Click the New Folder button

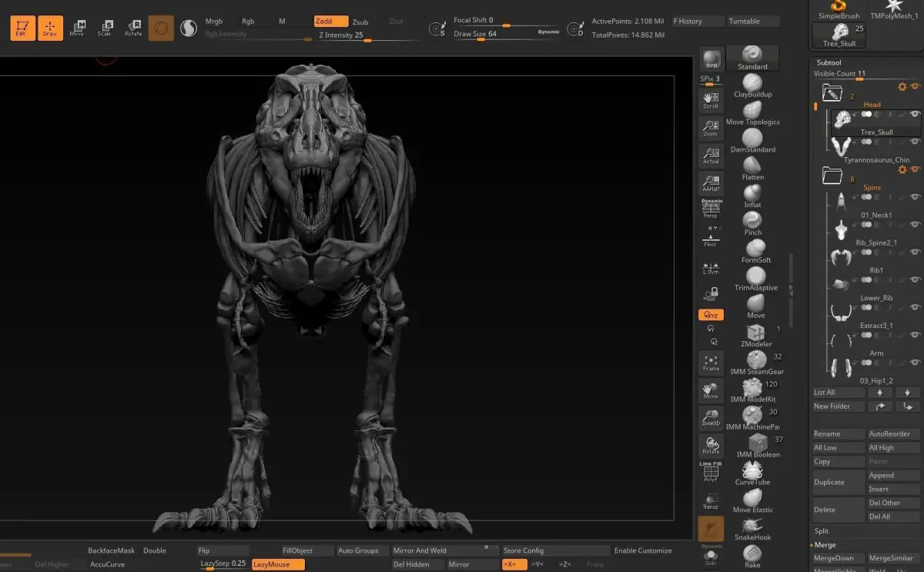tap(839, 406)
